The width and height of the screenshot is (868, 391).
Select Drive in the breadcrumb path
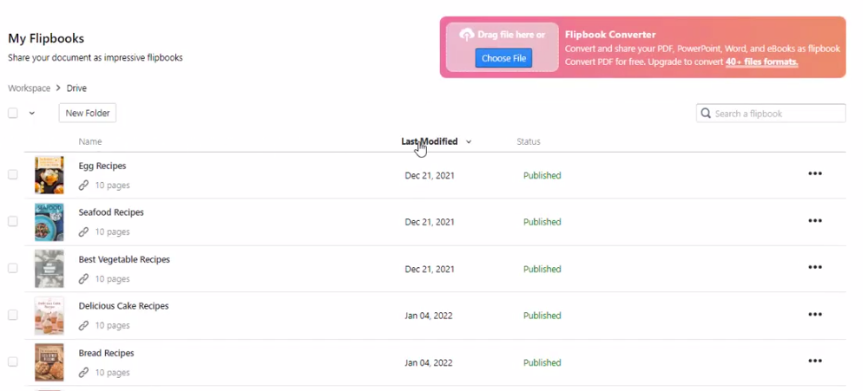click(76, 88)
